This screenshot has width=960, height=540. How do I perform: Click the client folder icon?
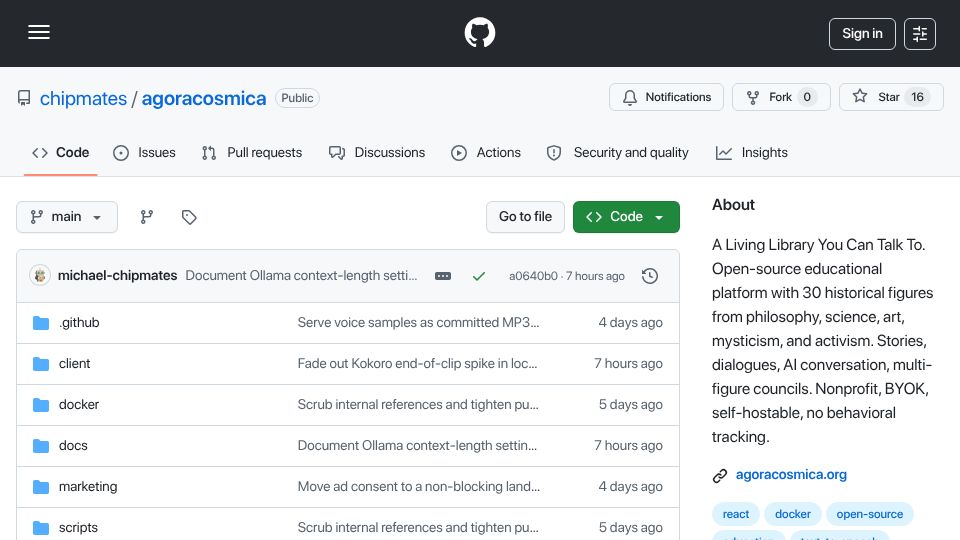point(40,364)
